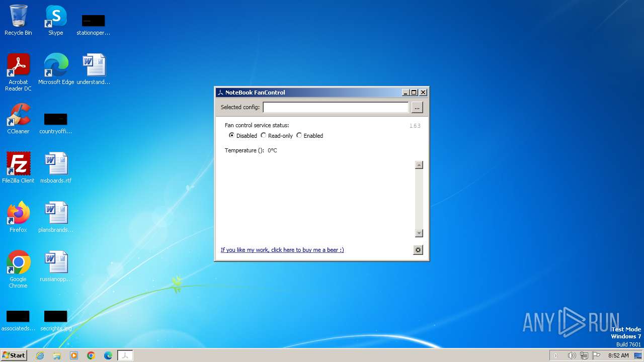Select the CCleaner desktop shortcut
Screen dimensions: 644x362
(x=18, y=119)
